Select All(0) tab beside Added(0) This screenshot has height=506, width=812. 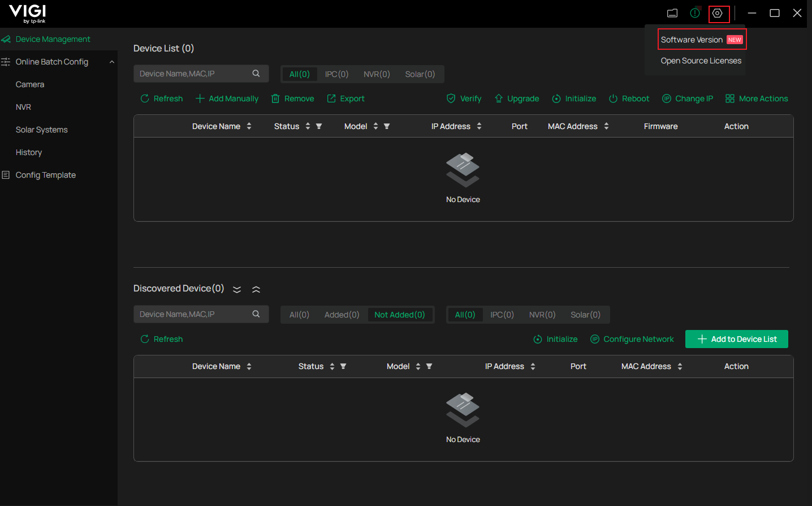[299, 315]
